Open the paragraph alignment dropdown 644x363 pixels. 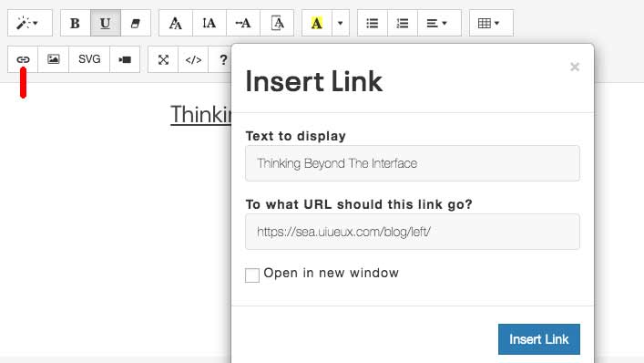439,23
